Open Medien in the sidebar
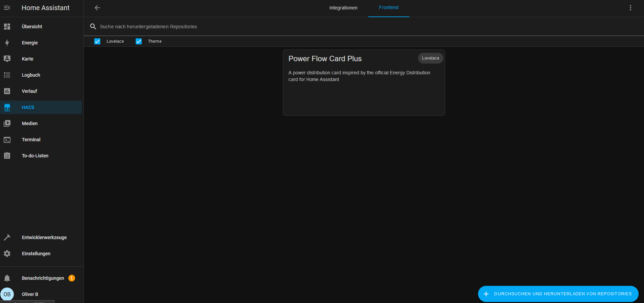This screenshot has height=303, width=644. [x=41, y=123]
